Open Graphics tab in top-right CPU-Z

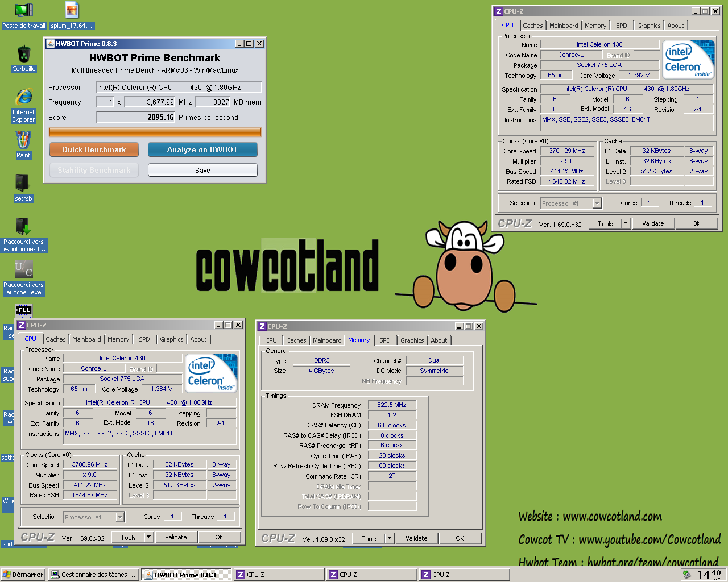pos(649,26)
